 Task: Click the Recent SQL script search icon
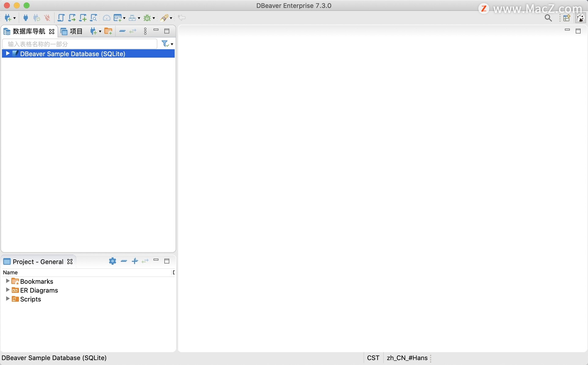pos(93,18)
